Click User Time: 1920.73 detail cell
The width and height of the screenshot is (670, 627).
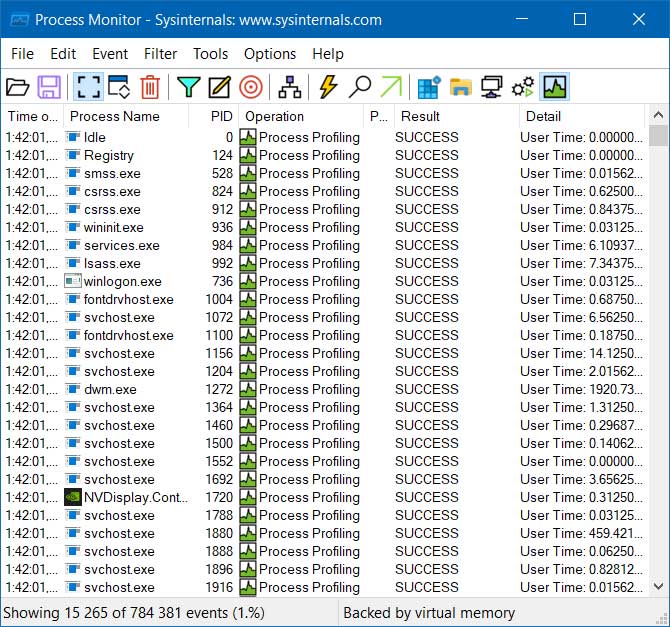(581, 389)
